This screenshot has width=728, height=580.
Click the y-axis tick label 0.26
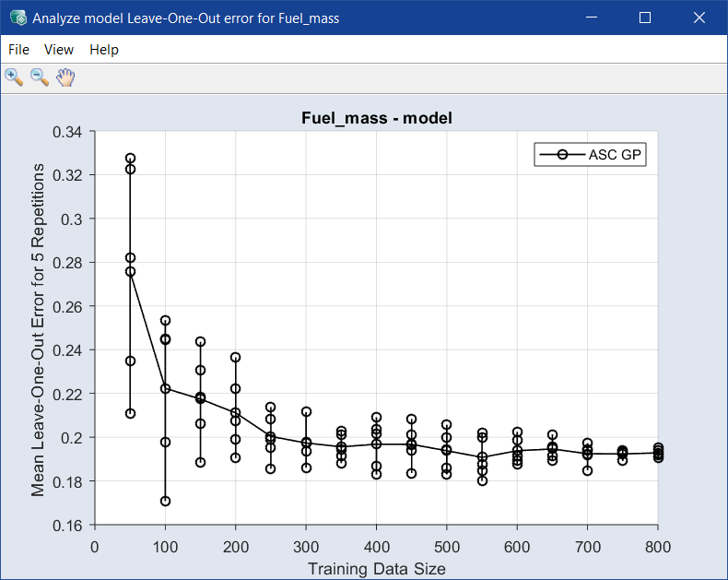click(x=67, y=307)
